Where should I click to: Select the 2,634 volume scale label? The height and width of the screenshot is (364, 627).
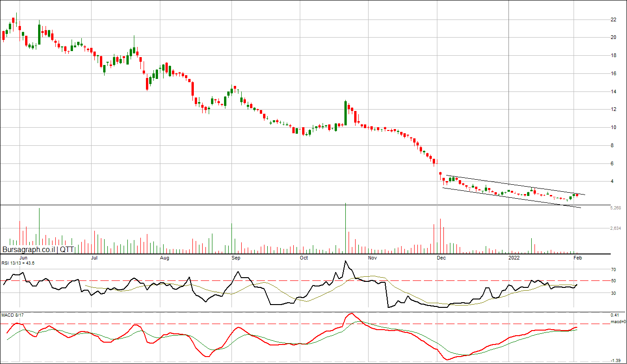tap(615, 228)
